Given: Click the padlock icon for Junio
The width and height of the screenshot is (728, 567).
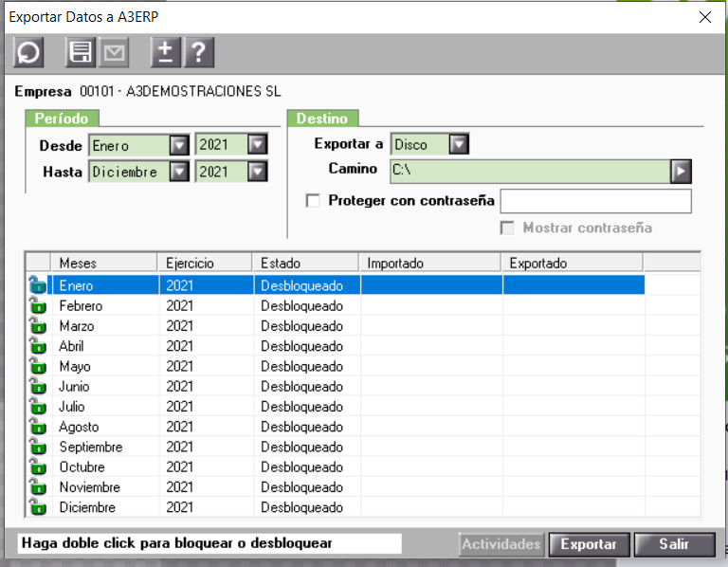Looking at the screenshot, I should 38,386.
